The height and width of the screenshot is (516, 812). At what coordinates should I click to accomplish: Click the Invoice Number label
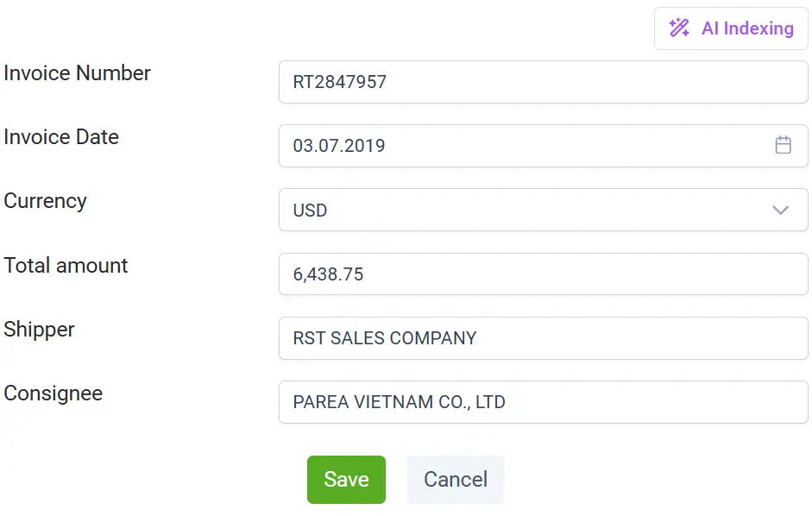[78, 73]
